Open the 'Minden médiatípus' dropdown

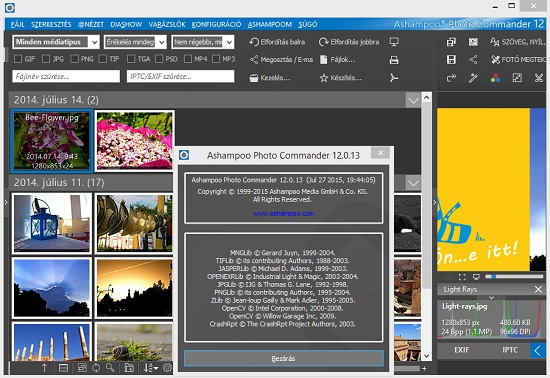coord(56,42)
